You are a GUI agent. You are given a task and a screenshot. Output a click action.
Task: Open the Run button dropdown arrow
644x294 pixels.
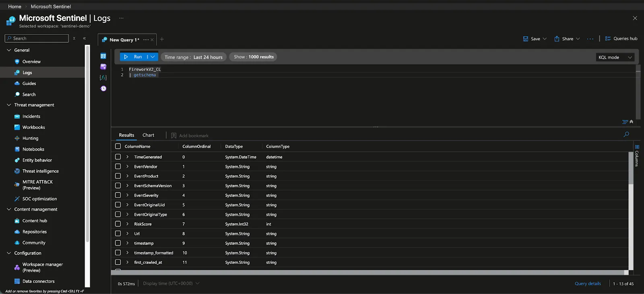153,57
